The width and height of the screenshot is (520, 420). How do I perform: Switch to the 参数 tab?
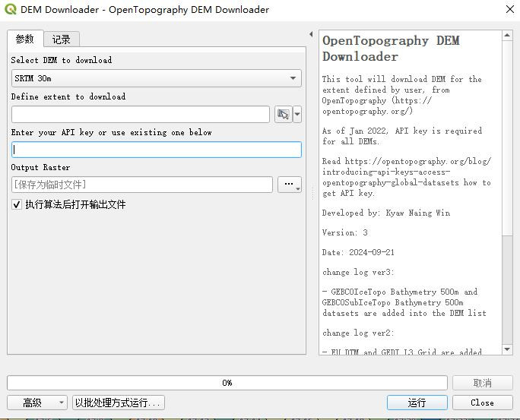coord(25,39)
